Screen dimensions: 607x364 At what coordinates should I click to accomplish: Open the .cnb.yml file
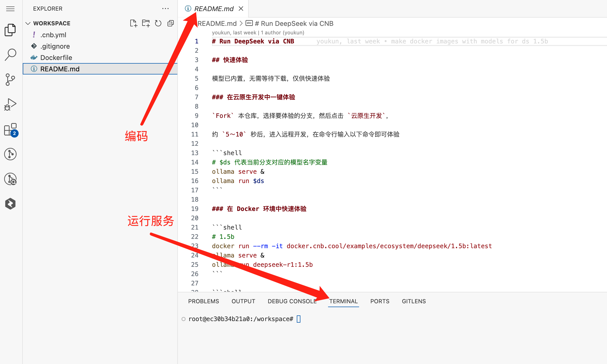tap(53, 35)
